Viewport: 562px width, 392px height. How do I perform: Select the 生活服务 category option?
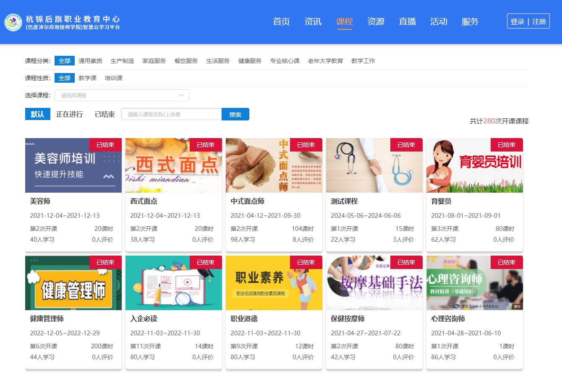click(x=218, y=60)
